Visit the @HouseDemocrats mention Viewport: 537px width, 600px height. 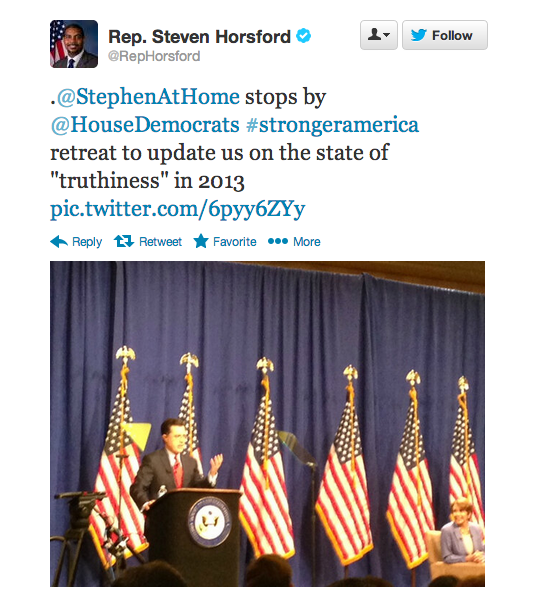pyautogui.click(x=145, y=125)
